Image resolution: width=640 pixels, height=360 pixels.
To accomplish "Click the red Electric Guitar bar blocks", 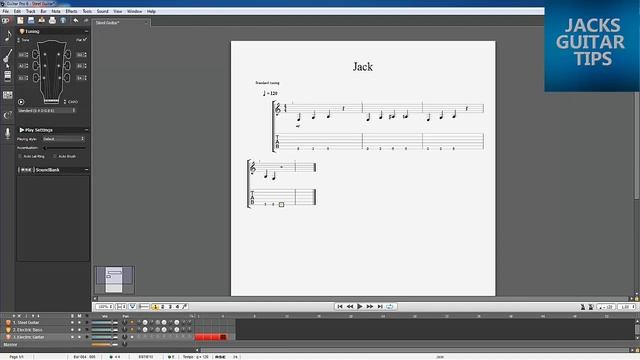I will tap(210, 337).
